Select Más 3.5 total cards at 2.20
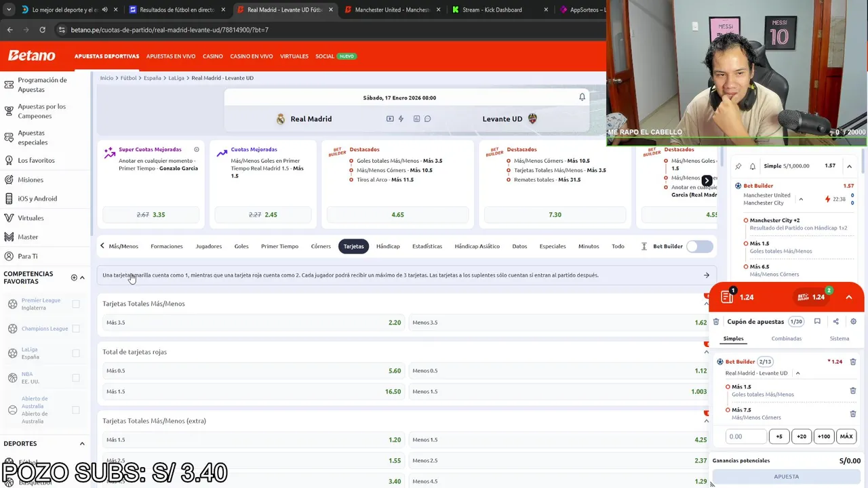The height and width of the screenshot is (488, 868). pyautogui.click(x=254, y=323)
